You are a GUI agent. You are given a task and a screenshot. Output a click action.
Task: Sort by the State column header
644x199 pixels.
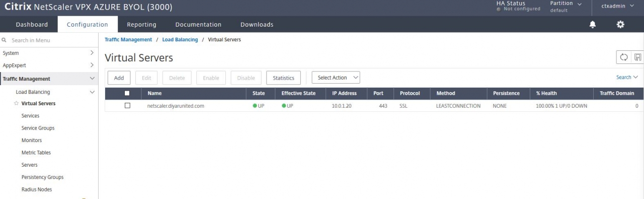[x=259, y=93]
